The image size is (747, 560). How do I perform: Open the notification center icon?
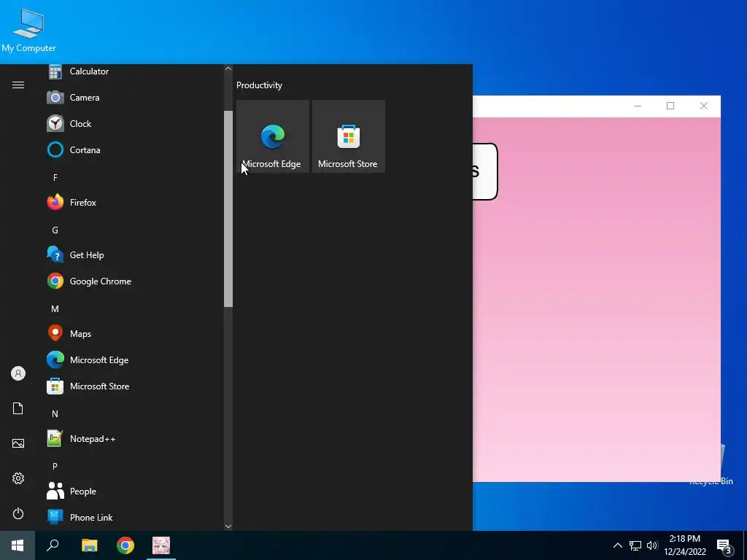(x=724, y=545)
